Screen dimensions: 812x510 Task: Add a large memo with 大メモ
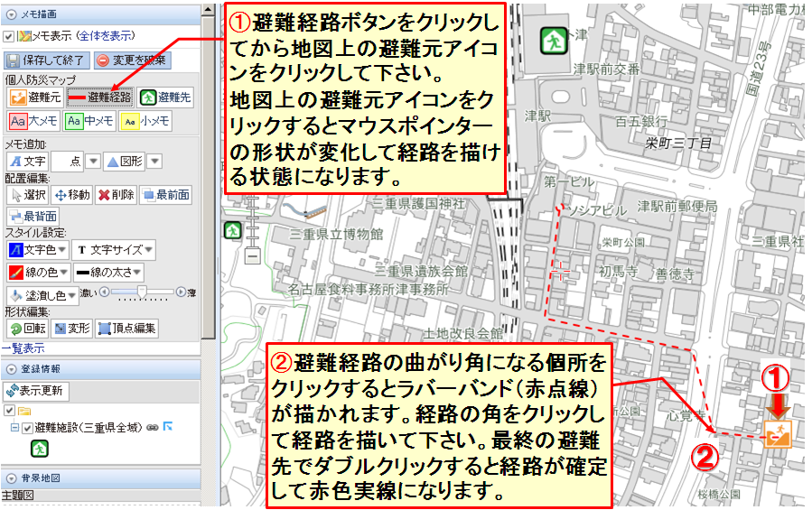click(x=33, y=121)
